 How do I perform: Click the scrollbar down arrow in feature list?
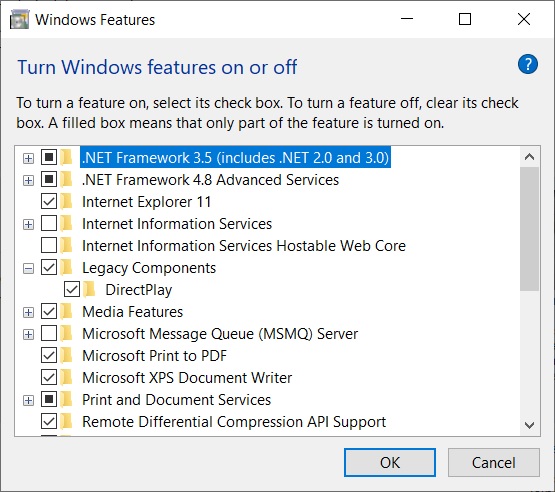point(530,425)
